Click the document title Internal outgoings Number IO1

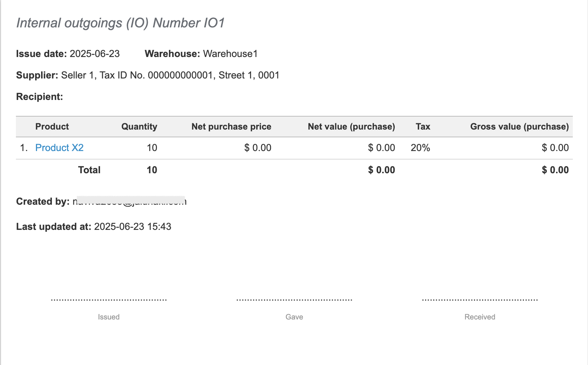(x=121, y=23)
